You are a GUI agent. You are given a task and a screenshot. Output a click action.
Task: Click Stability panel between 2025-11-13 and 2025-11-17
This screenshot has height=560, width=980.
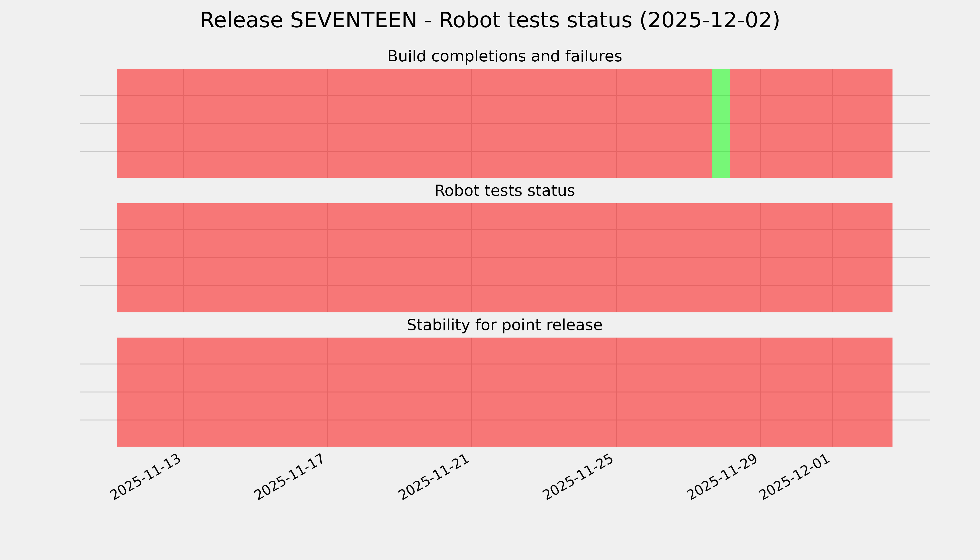pyautogui.click(x=255, y=392)
